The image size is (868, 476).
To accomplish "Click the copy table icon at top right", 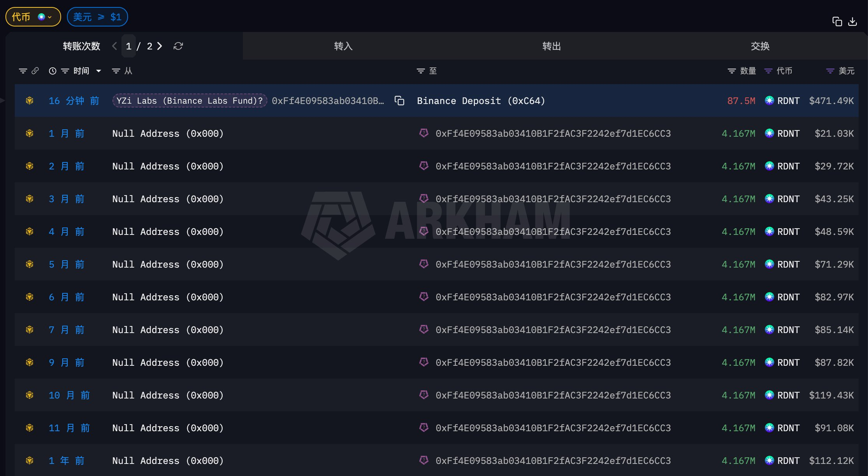I will (x=837, y=21).
